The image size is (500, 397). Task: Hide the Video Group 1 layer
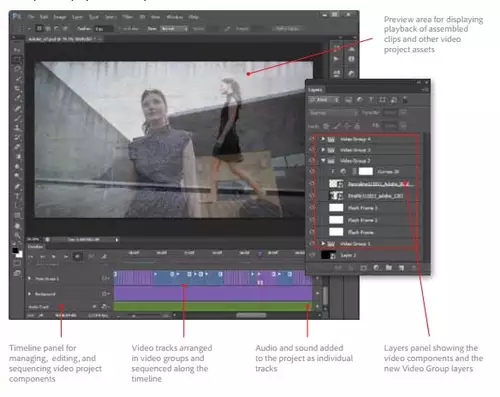[312, 244]
